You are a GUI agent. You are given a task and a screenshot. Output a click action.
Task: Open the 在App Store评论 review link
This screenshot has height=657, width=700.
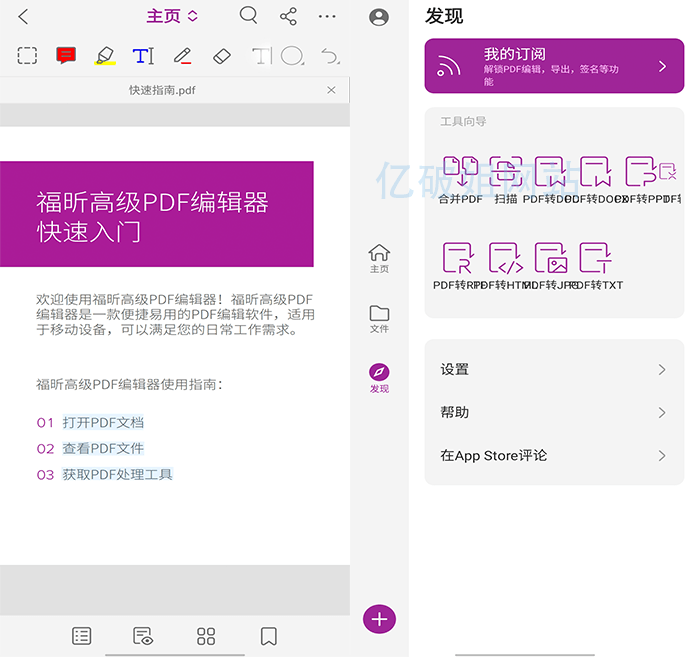click(x=554, y=455)
